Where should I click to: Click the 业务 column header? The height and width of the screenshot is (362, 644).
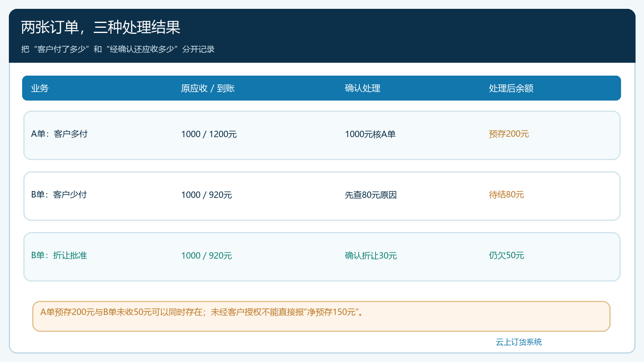(40, 88)
